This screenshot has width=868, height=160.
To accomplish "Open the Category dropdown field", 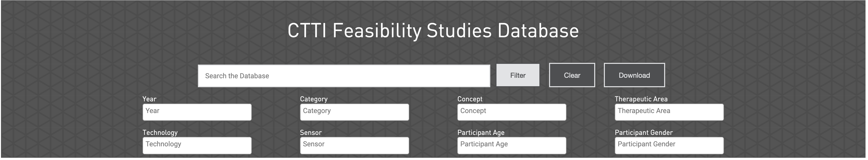I will (354, 112).
